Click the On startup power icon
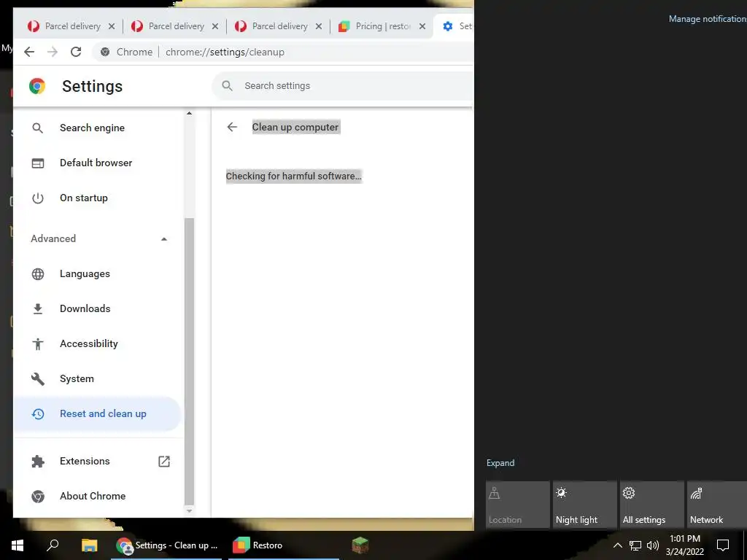 tap(38, 198)
